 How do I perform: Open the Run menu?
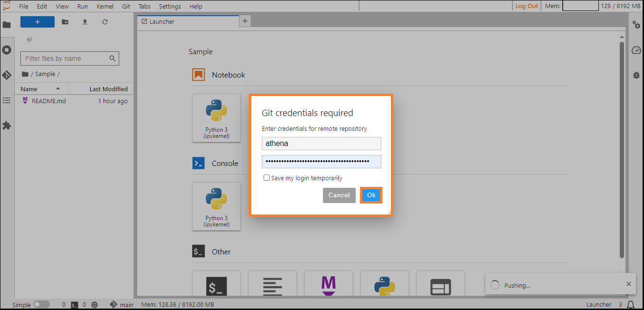click(83, 6)
